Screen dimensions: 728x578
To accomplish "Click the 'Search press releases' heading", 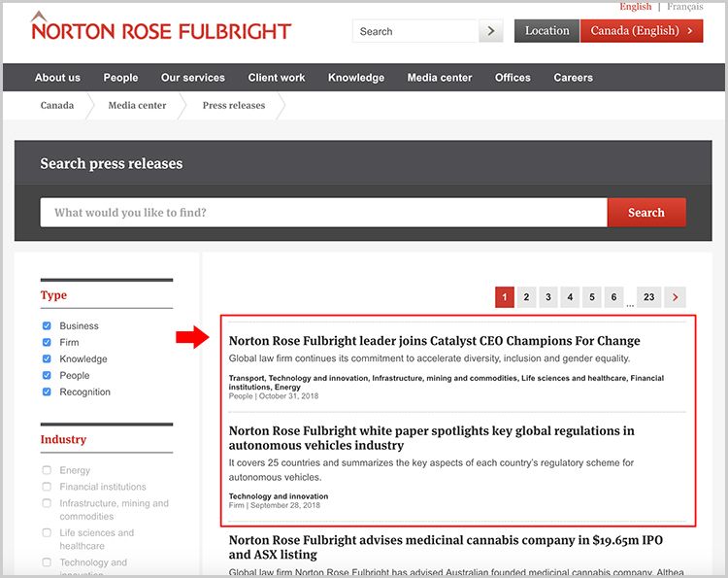I will click(x=112, y=163).
